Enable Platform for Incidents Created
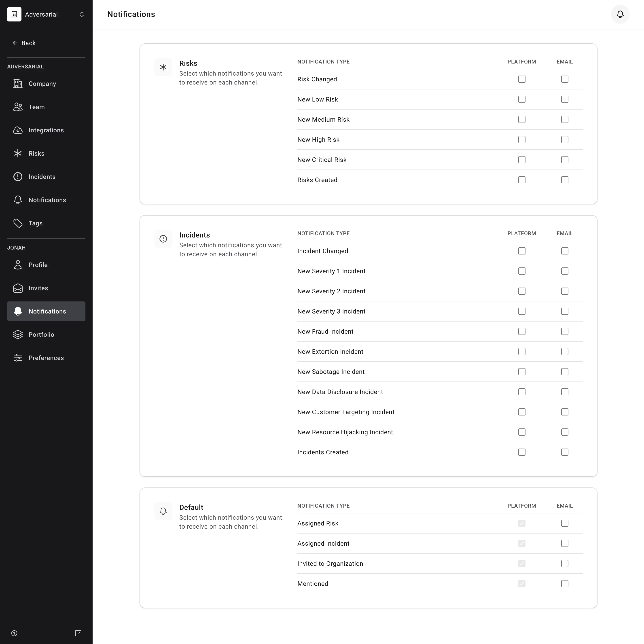This screenshot has width=644, height=644. tap(522, 452)
